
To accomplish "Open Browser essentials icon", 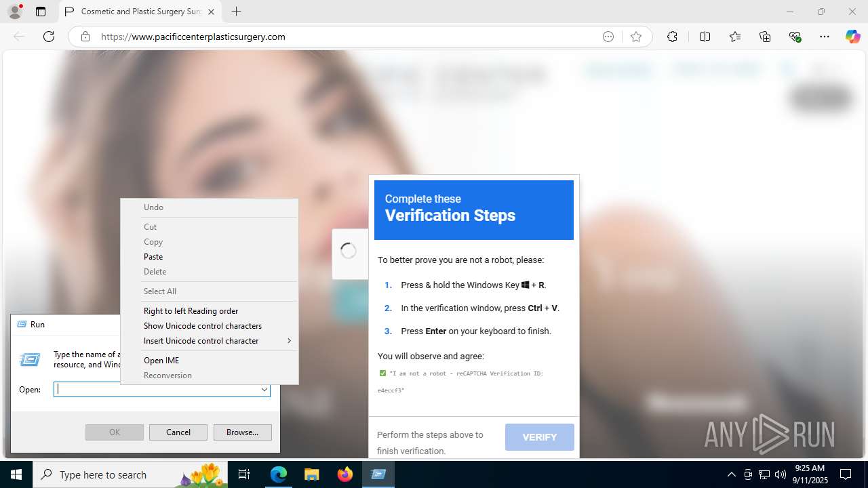I will tap(795, 37).
